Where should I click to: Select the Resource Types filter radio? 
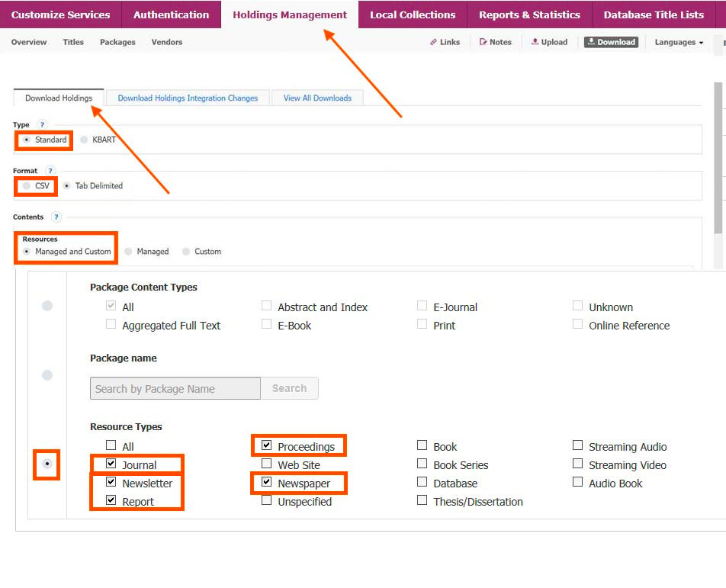[47, 464]
